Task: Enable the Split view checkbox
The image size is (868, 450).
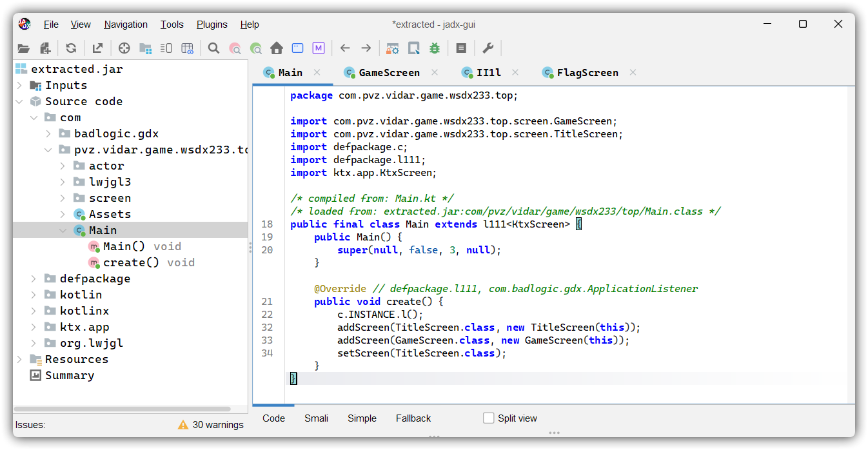Action: pos(489,418)
